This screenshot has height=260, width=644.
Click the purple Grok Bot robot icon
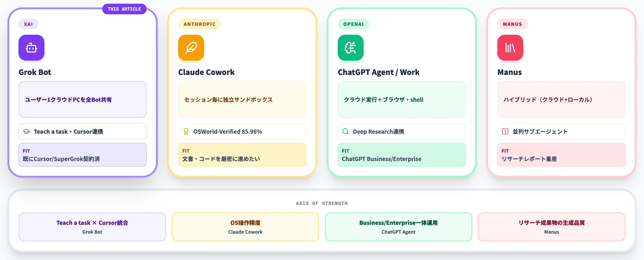tap(31, 47)
